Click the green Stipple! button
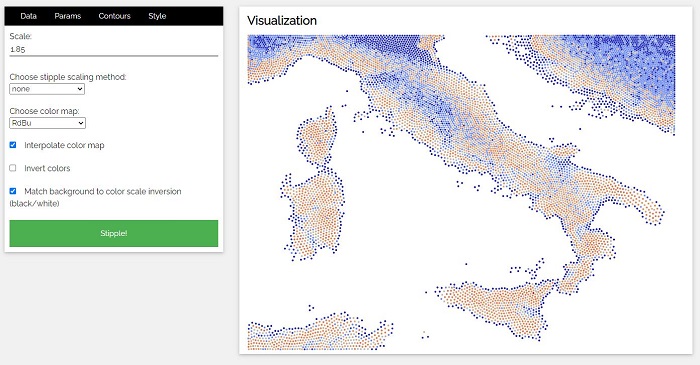This screenshot has width=700, height=365. pos(113,233)
